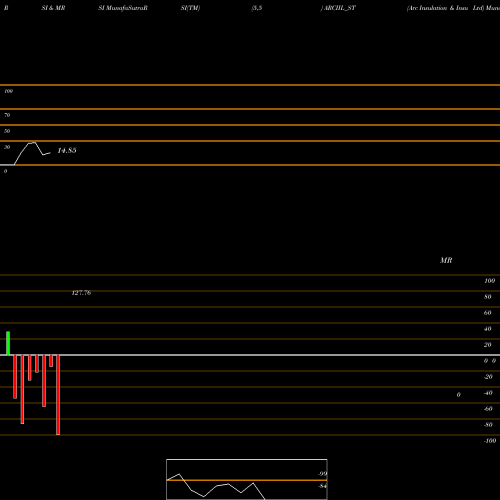Select the longest red bar reaching -100
The width and height of the screenshot is (500, 500).
(x=58, y=395)
